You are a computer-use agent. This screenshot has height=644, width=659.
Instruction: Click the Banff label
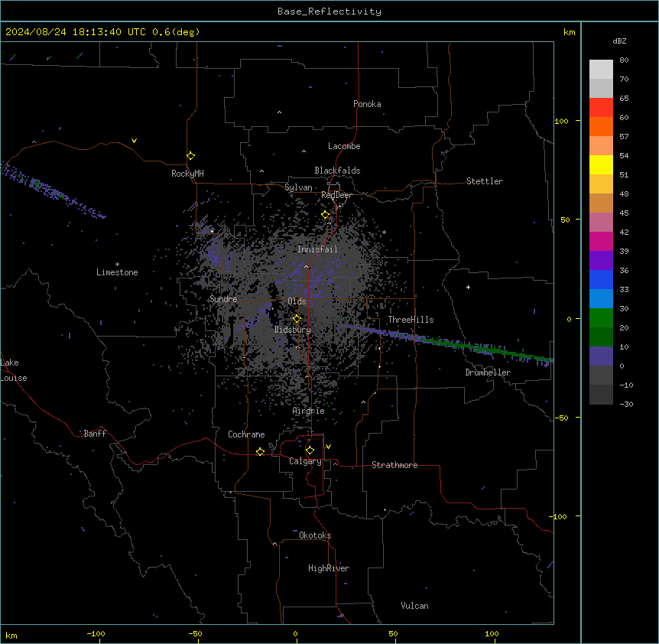[x=95, y=434]
